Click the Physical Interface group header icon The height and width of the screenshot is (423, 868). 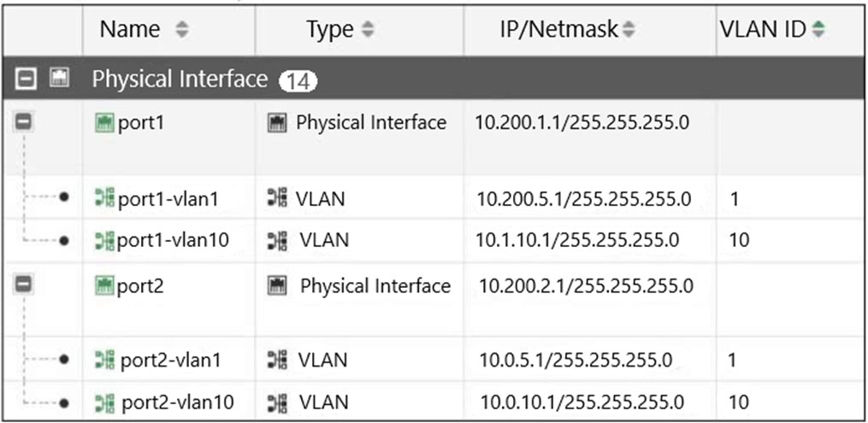[x=59, y=79]
